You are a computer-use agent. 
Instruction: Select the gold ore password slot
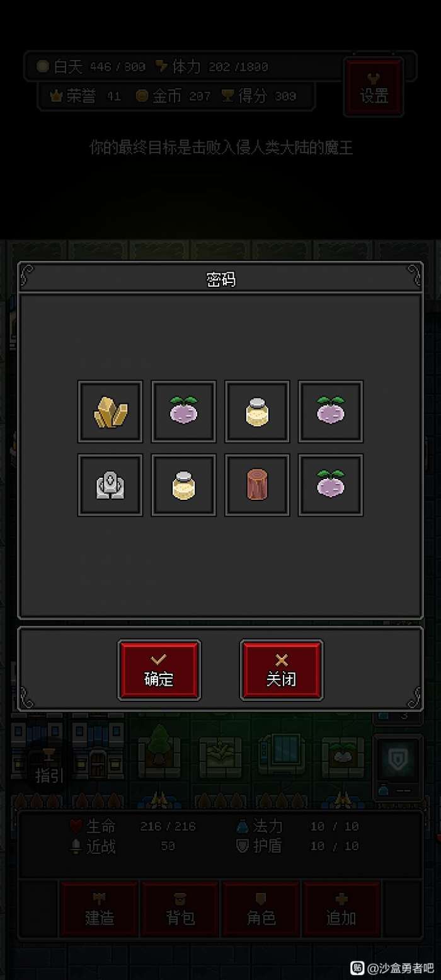(110, 412)
